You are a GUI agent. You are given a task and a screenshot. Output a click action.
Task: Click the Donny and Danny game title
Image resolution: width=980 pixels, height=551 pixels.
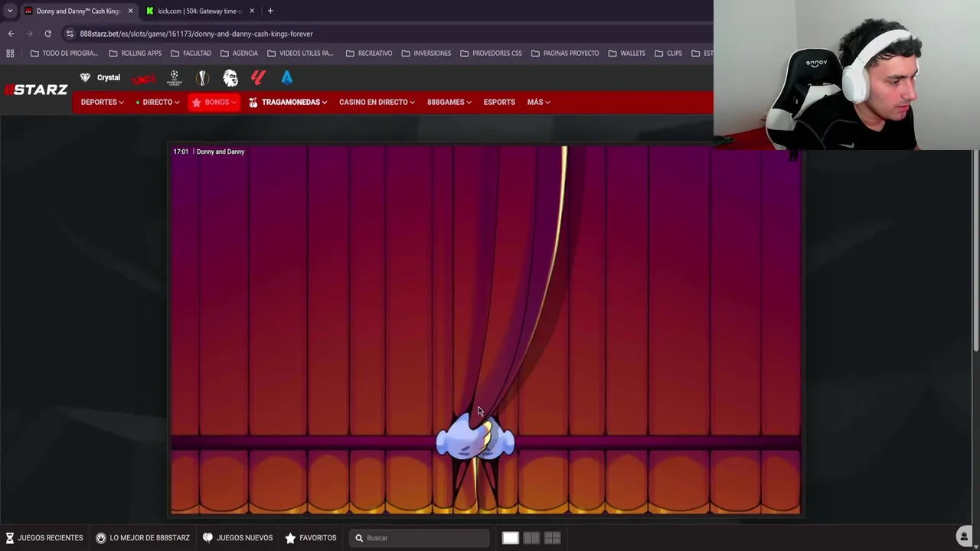pos(220,152)
